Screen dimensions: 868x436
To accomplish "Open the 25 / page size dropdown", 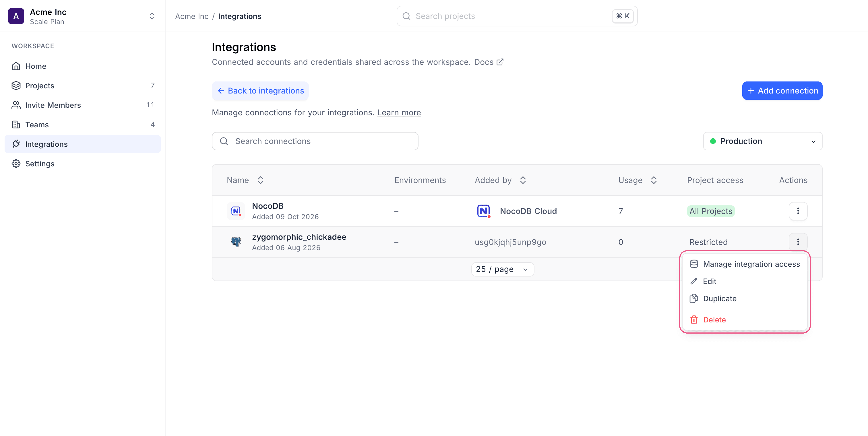I will pos(502,269).
